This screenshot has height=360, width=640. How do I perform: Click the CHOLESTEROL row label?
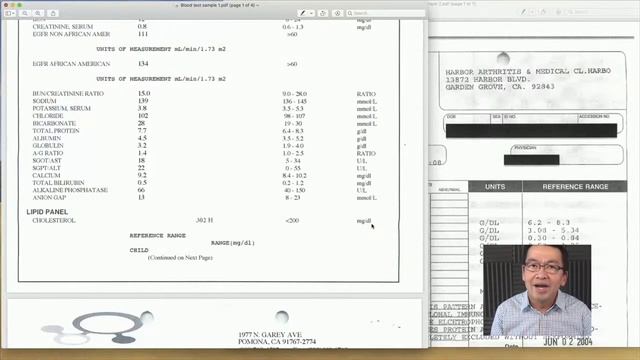click(x=53, y=220)
